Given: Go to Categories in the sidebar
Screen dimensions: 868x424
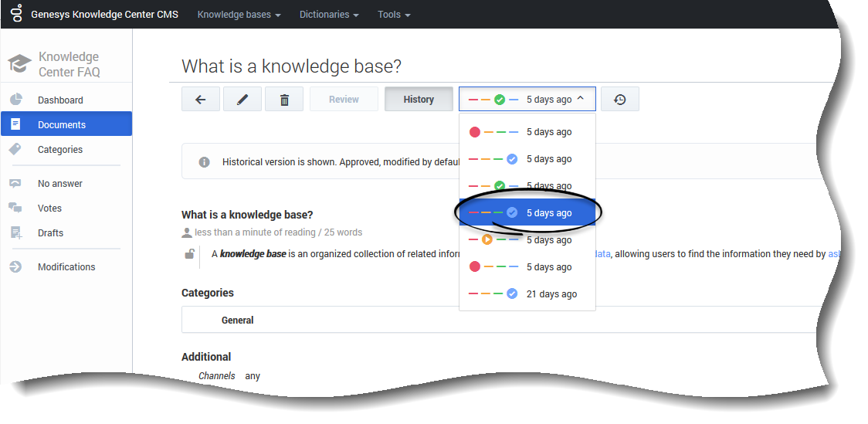Looking at the screenshot, I should (x=60, y=150).
